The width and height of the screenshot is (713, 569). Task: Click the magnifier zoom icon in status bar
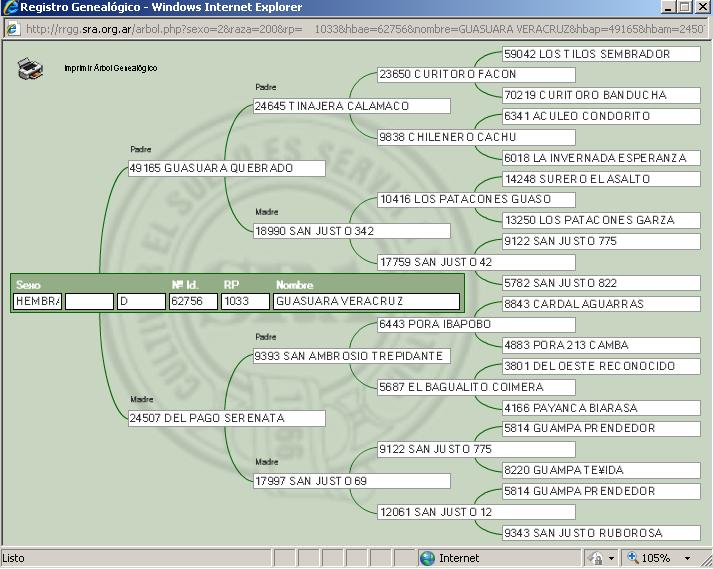634,558
